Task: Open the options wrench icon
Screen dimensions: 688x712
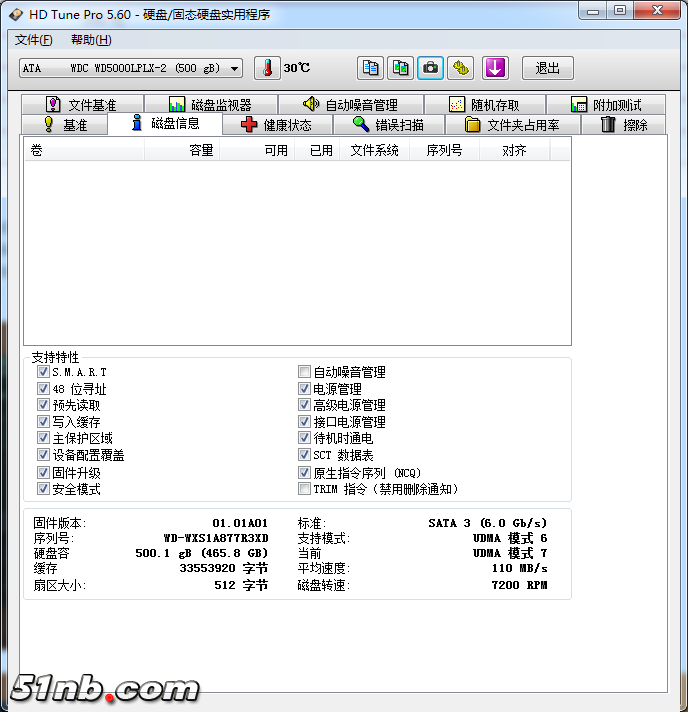Action: [x=461, y=68]
